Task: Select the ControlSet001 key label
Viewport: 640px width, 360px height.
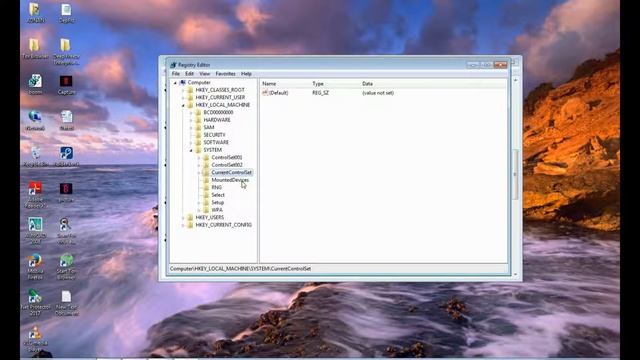Action: [227, 158]
